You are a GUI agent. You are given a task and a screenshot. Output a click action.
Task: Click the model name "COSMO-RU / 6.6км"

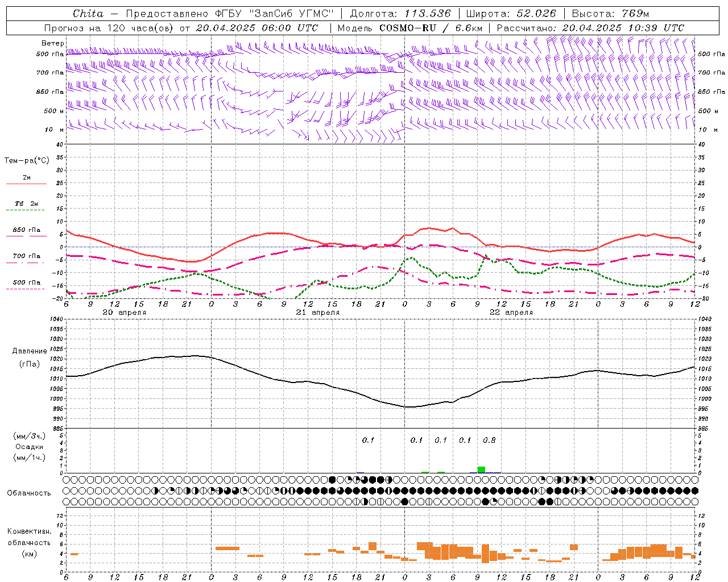[x=431, y=28]
